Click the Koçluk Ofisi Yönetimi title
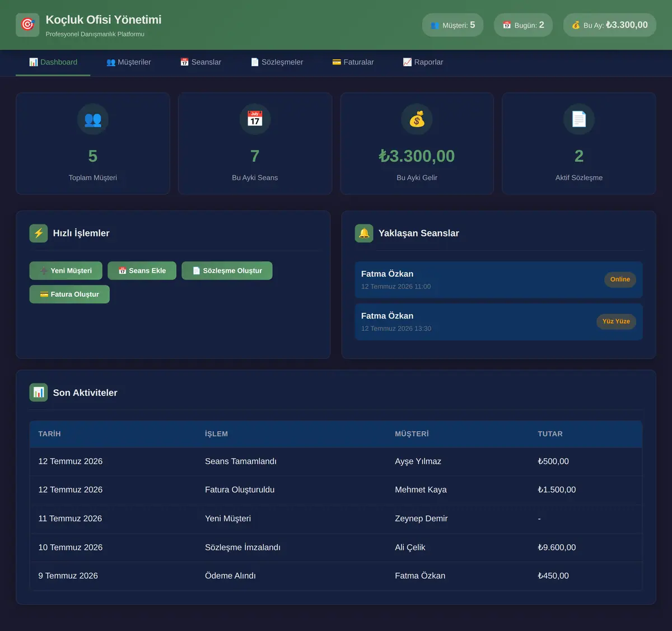The image size is (672, 631). pos(104,20)
